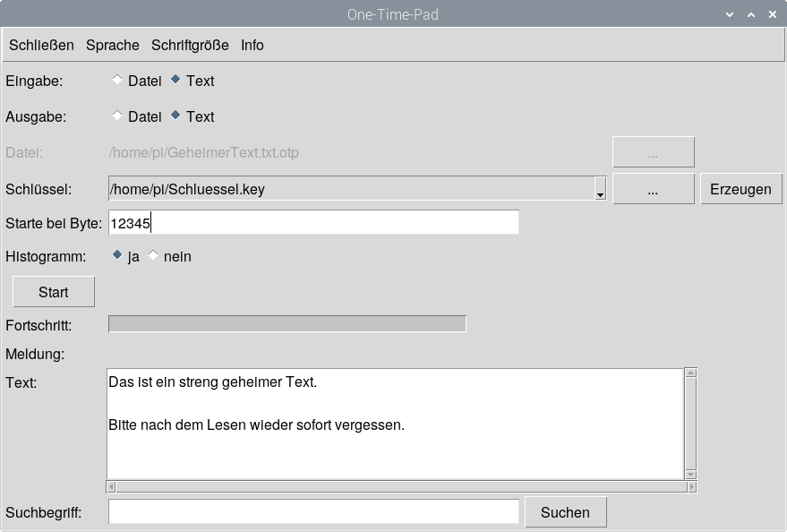The image size is (787, 532).
Task: Click the Fortschritt progress bar
Action: click(287, 324)
